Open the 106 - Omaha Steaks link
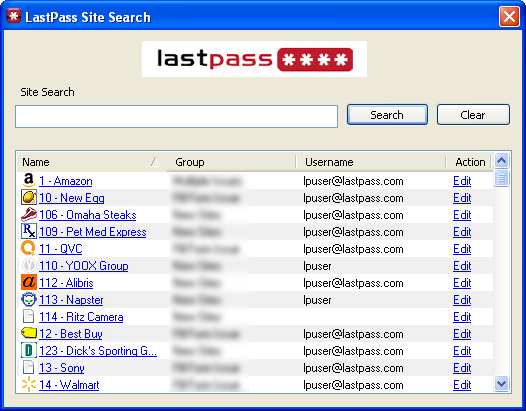Image resolution: width=526 pixels, height=411 pixels. pyautogui.click(x=88, y=215)
